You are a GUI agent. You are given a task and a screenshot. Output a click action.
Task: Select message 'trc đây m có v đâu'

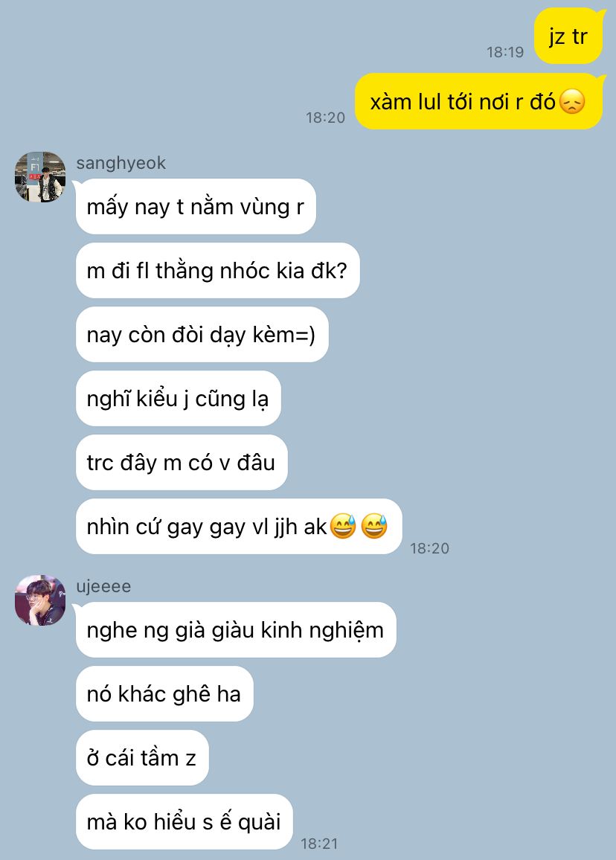[x=182, y=462]
